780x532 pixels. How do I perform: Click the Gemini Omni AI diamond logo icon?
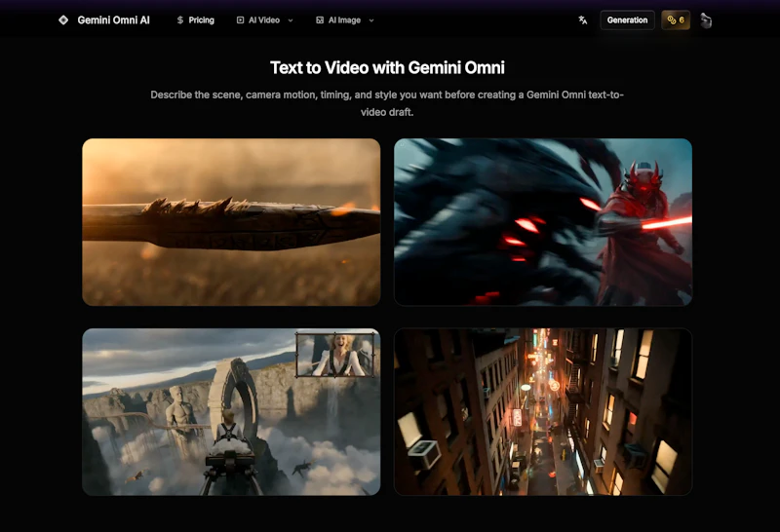pyautogui.click(x=63, y=19)
